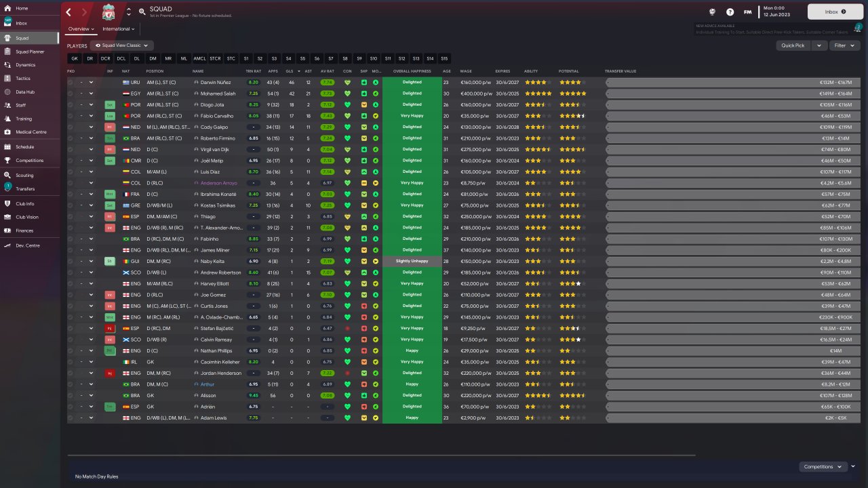Navigate back with the left arrow
868x488 pixels.
click(x=69, y=12)
